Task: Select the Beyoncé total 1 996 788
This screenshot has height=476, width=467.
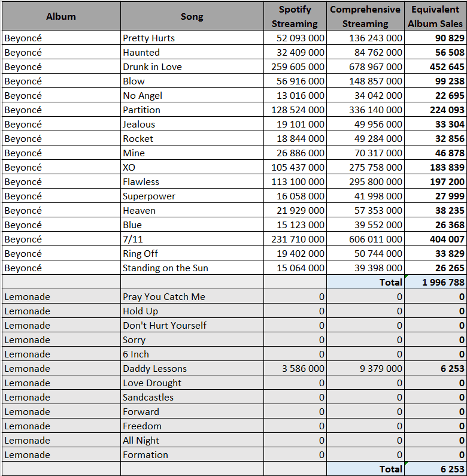Action: pyautogui.click(x=435, y=282)
